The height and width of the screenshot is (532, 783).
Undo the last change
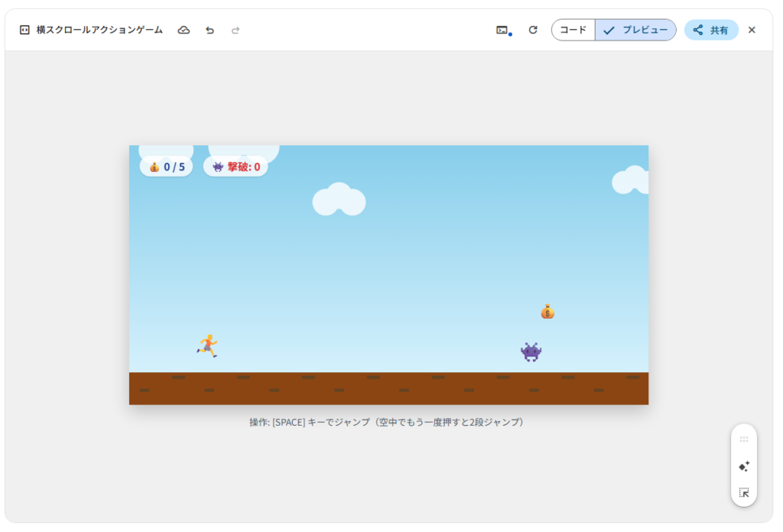pyautogui.click(x=210, y=30)
